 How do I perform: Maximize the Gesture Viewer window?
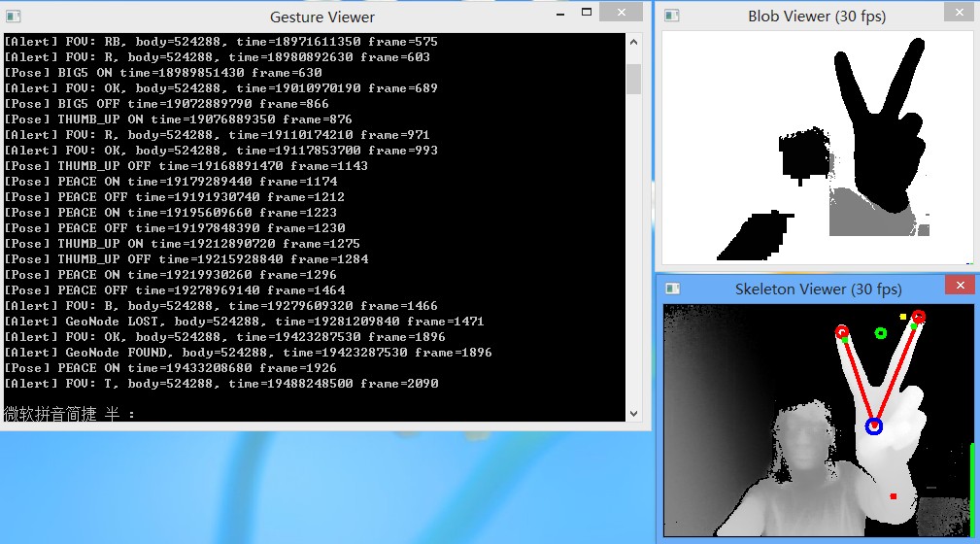point(587,12)
